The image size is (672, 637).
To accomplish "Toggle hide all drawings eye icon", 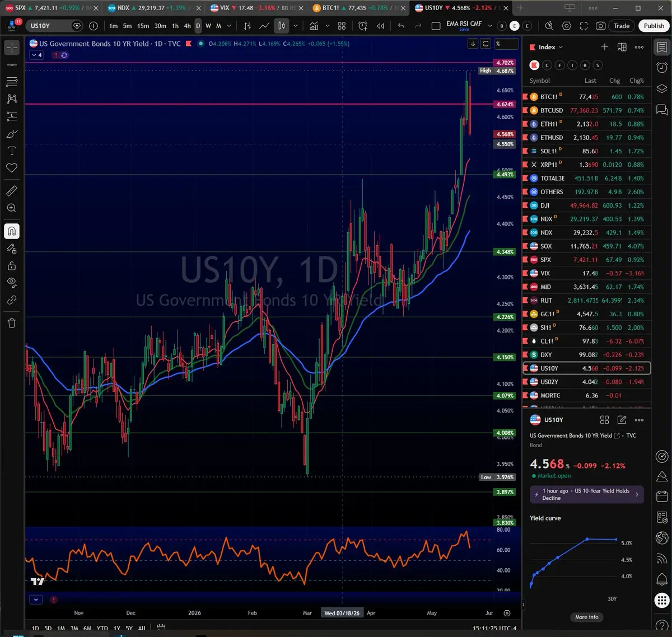I will (x=12, y=283).
